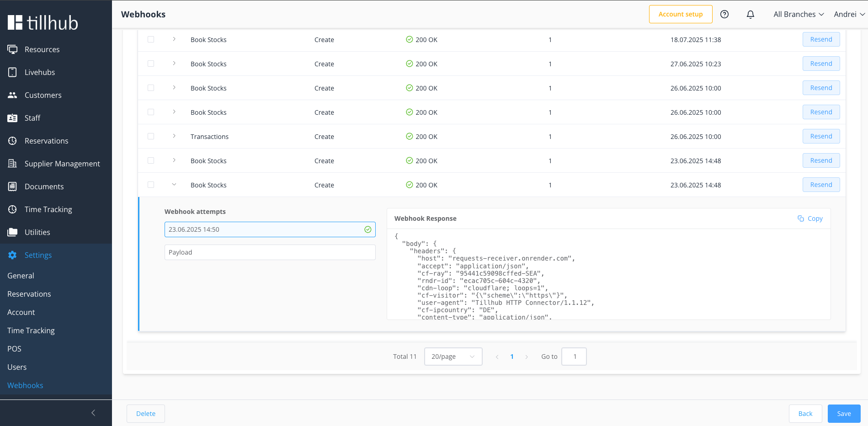Copy the Webhook Response

[x=810, y=218]
